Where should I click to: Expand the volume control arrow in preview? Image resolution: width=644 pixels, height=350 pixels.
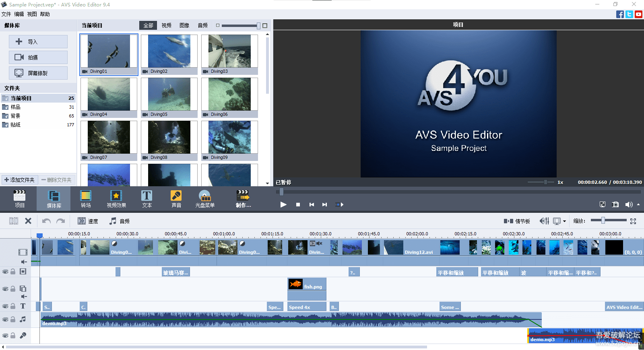pyautogui.click(x=638, y=204)
